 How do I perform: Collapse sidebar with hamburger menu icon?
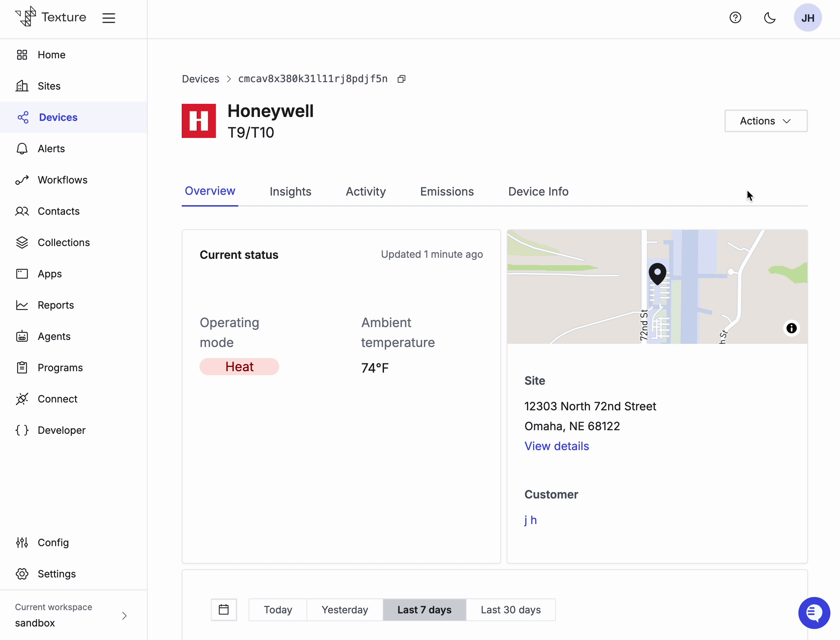(x=108, y=18)
